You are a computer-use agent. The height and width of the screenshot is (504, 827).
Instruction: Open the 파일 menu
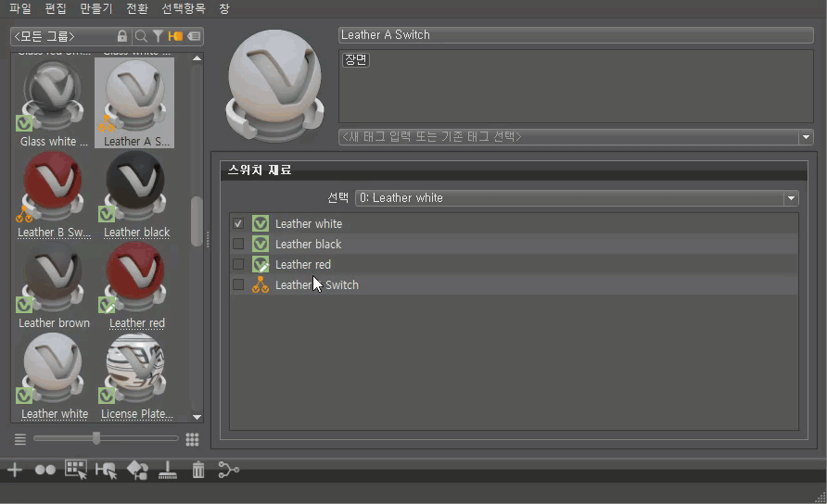tap(20, 8)
